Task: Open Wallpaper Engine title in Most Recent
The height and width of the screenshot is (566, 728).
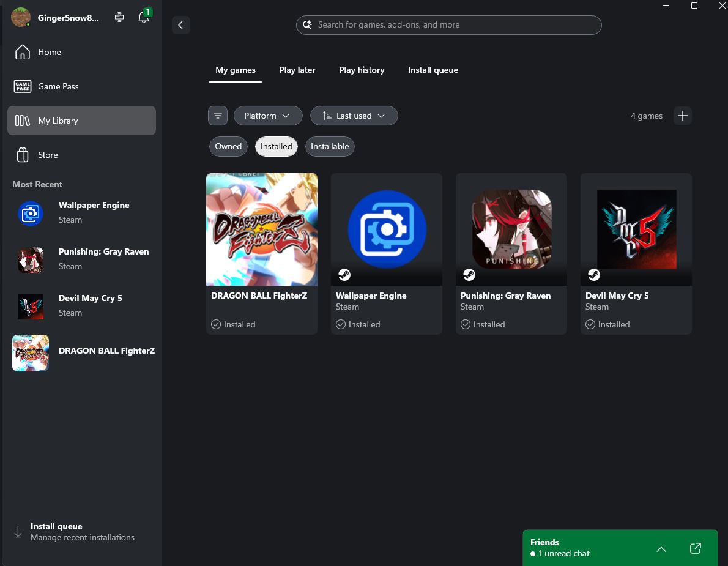Action: 94,205
